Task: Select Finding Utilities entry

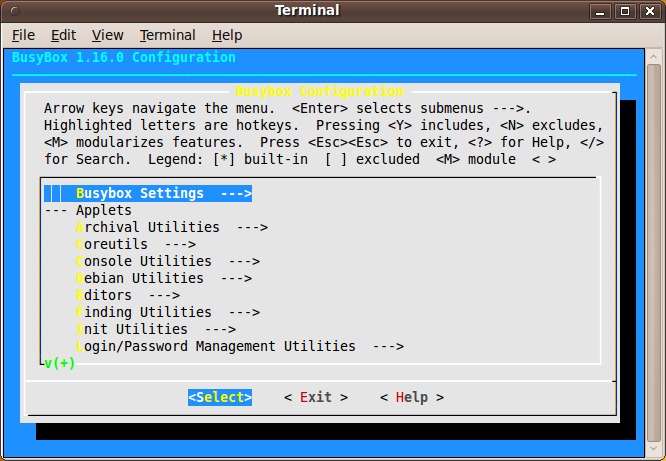Action: coord(167,312)
